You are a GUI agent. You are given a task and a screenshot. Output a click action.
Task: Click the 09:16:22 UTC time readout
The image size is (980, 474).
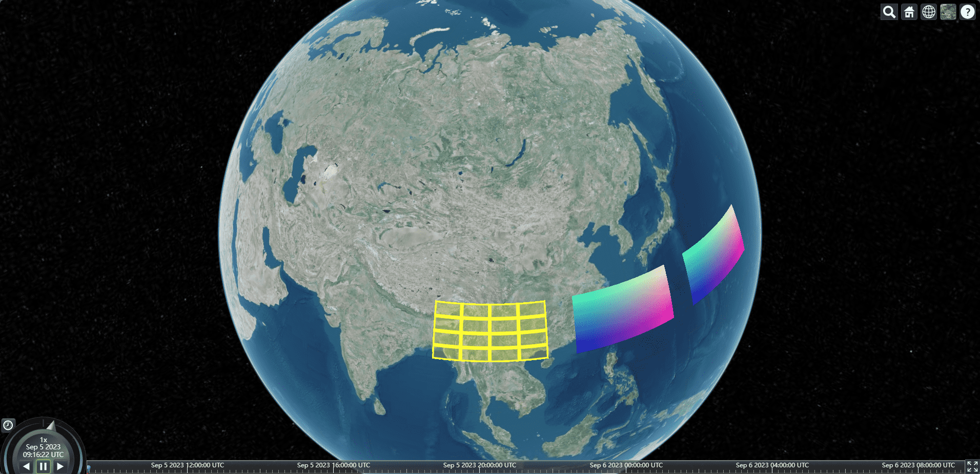(x=44, y=455)
